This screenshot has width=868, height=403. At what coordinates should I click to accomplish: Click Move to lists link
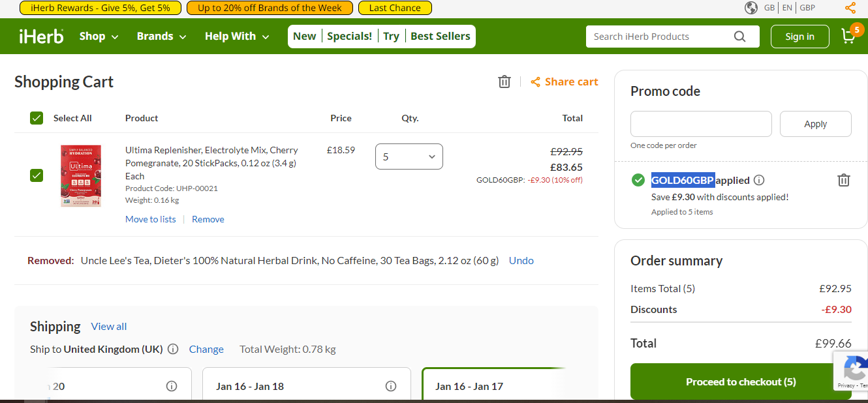[x=151, y=219]
